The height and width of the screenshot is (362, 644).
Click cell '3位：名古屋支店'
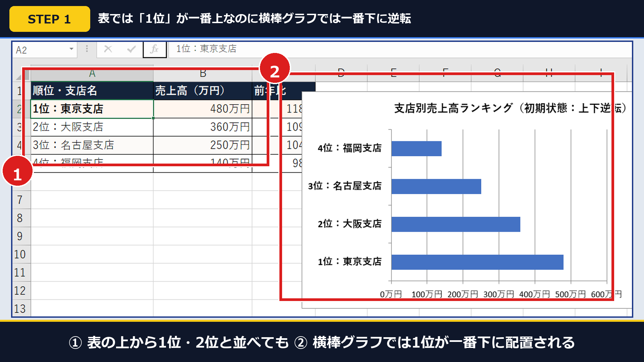92,145
